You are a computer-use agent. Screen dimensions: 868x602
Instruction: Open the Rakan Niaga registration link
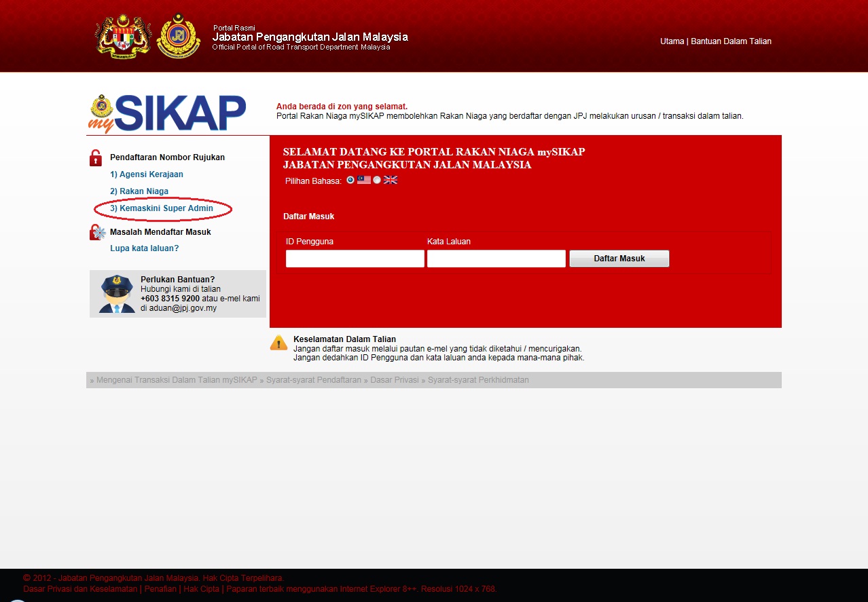[x=139, y=191]
